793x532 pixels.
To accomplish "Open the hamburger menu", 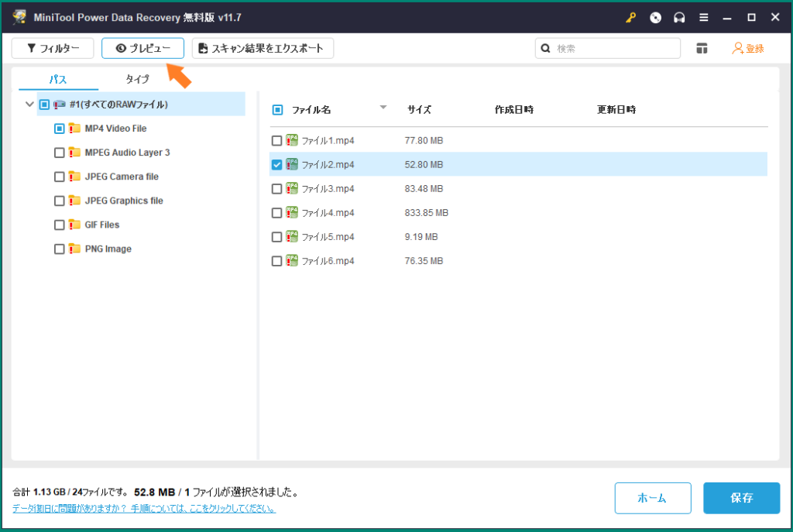I will click(x=703, y=16).
